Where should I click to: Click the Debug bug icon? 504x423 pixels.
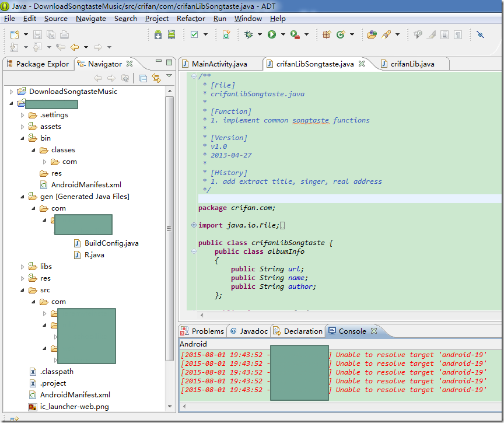[x=249, y=34]
